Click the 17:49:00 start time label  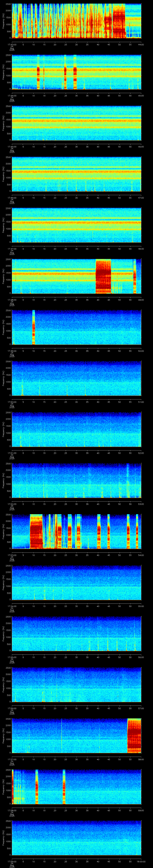pyautogui.click(x=12, y=351)
